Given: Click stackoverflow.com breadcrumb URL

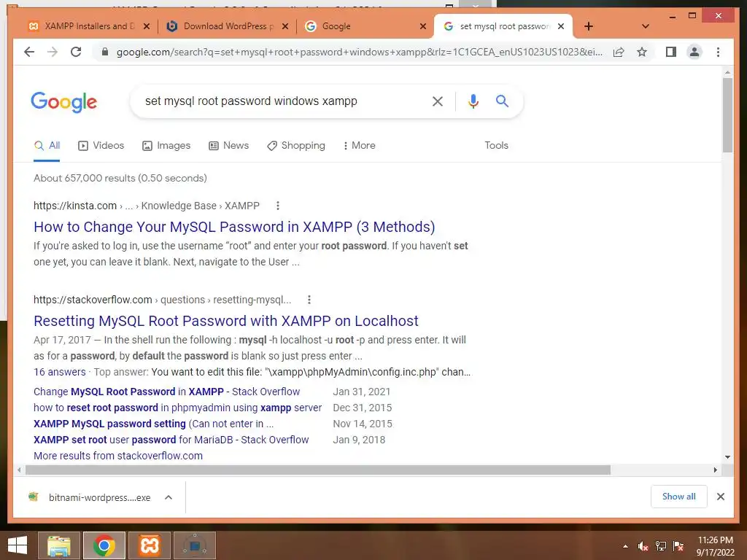Looking at the screenshot, I should (162, 300).
